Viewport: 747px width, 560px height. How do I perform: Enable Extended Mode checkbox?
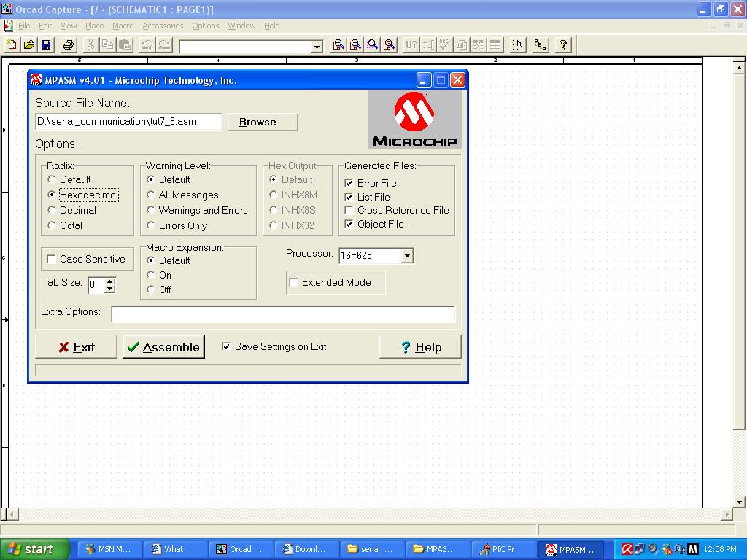pos(293,282)
